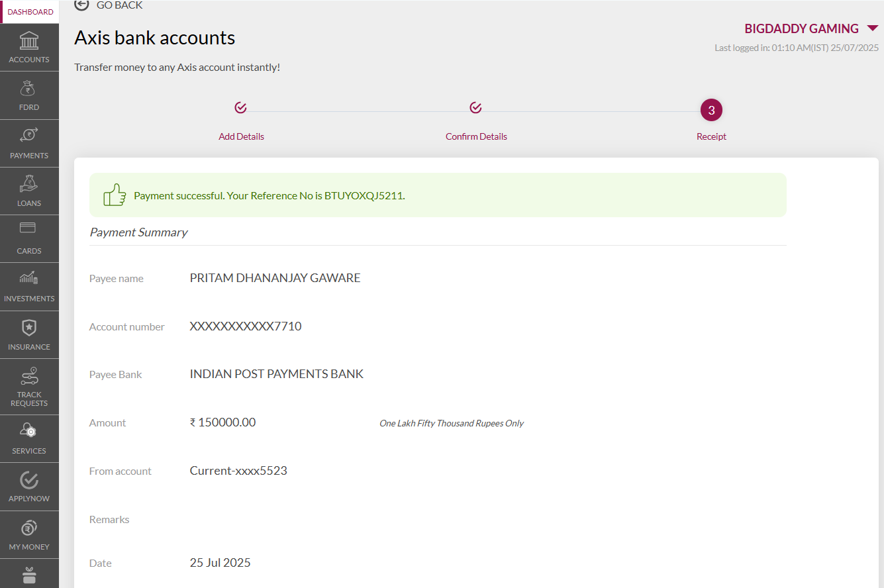This screenshot has height=588, width=884.
Task: Click the Receipt step number 3 circle
Action: [x=711, y=110]
